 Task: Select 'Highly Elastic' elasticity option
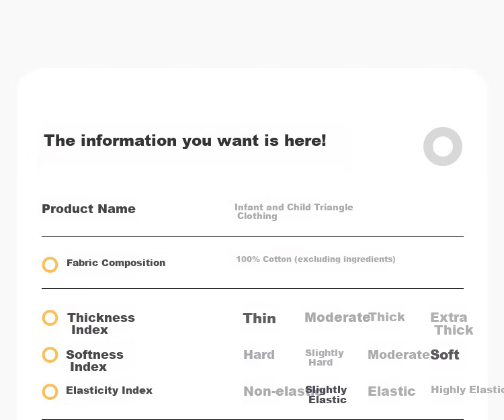coord(467,390)
